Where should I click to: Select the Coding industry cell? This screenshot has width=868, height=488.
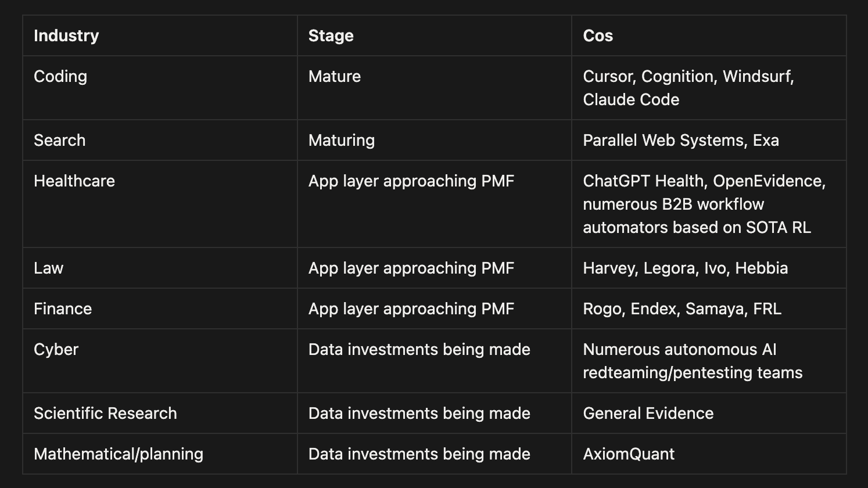point(160,88)
